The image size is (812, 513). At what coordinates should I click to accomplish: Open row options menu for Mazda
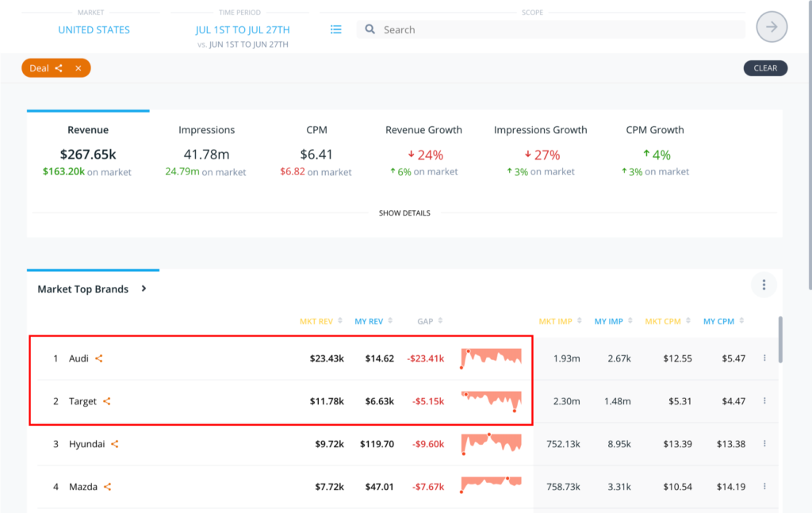(764, 486)
